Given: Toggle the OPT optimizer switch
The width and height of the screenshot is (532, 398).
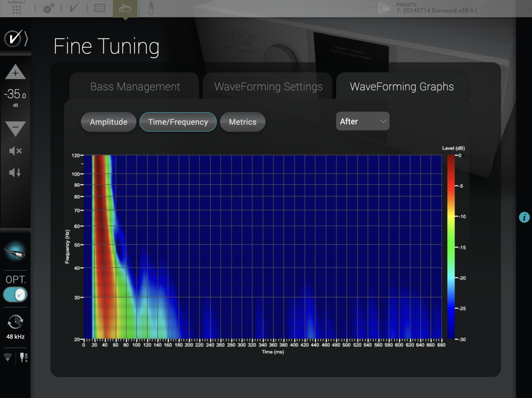Looking at the screenshot, I should (x=15, y=295).
